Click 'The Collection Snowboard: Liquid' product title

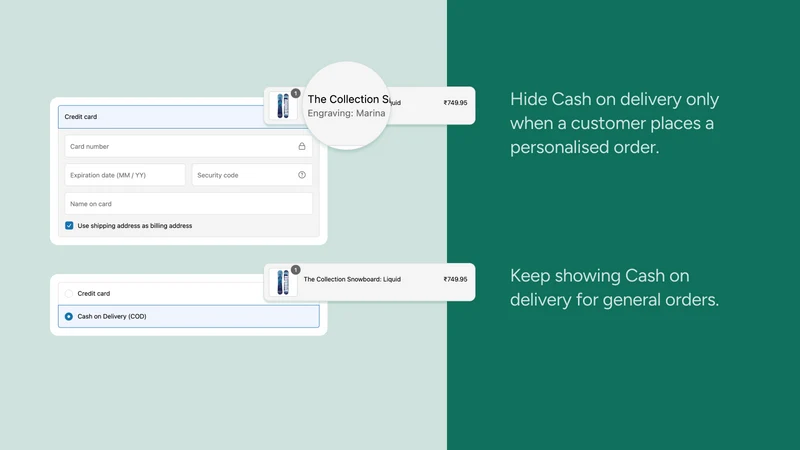pyautogui.click(x=352, y=279)
